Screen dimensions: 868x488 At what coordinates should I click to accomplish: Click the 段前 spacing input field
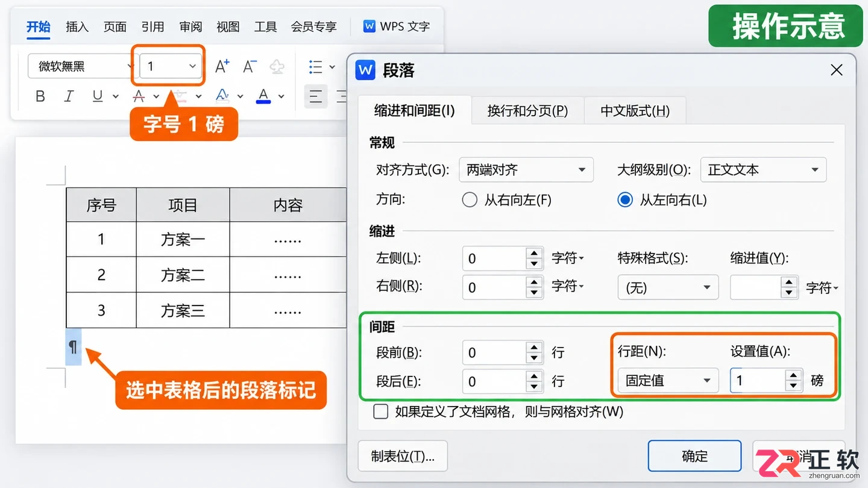494,352
